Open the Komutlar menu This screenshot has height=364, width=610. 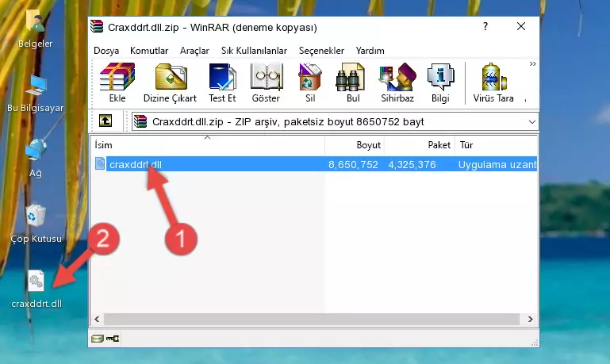click(x=149, y=51)
